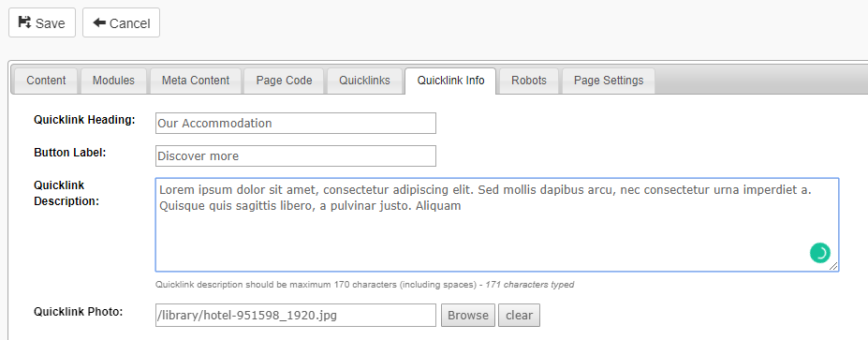868x340 pixels.
Task: Click the green Grammarly icon in description
Action: (820, 253)
